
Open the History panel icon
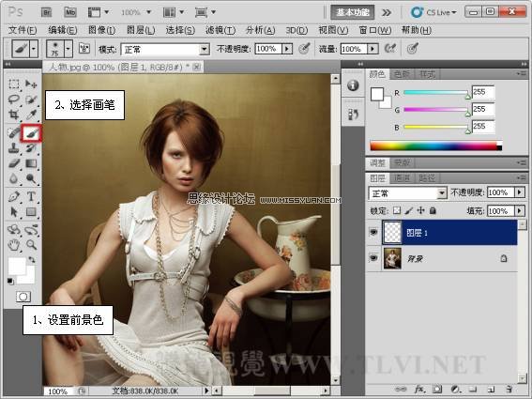(x=353, y=115)
